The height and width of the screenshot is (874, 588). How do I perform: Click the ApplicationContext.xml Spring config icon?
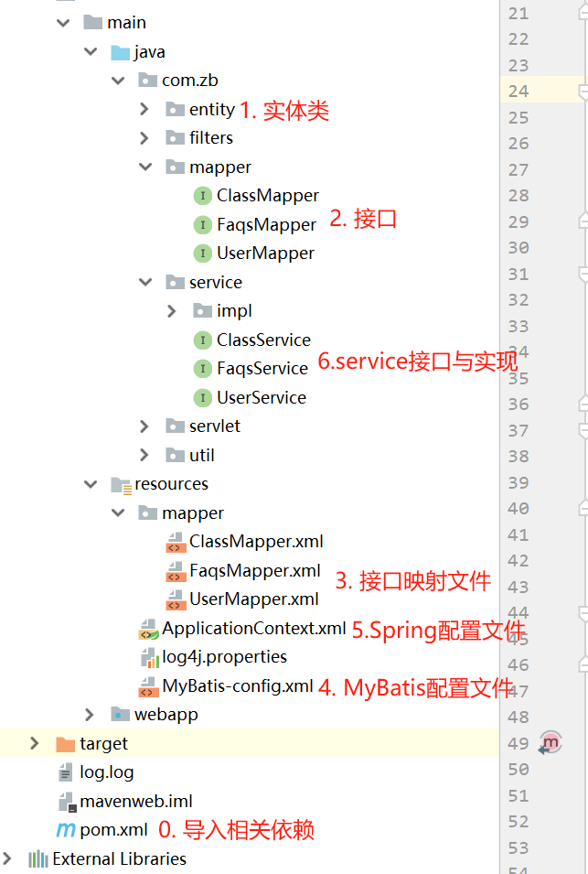[x=149, y=630]
